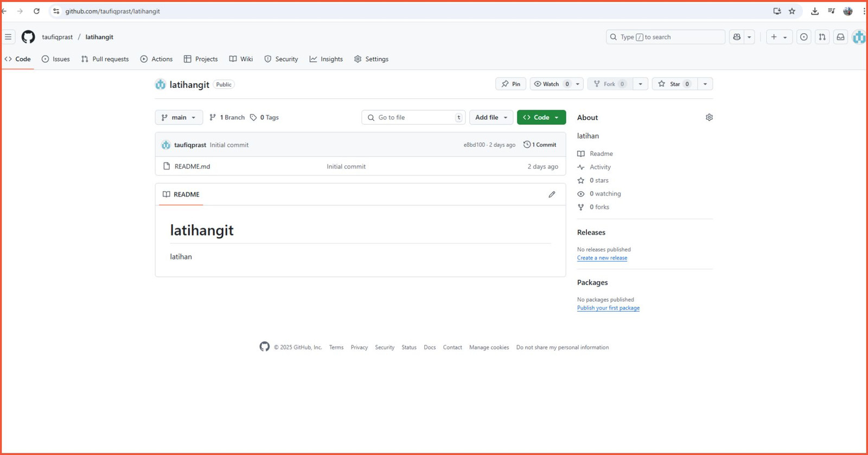The width and height of the screenshot is (868, 455).
Task: Expand the main branch dropdown
Action: [x=179, y=117]
